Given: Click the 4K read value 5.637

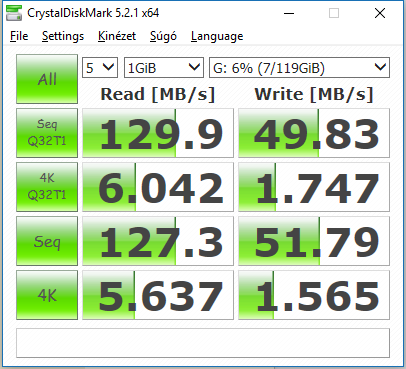Looking at the screenshot, I should click(158, 295).
